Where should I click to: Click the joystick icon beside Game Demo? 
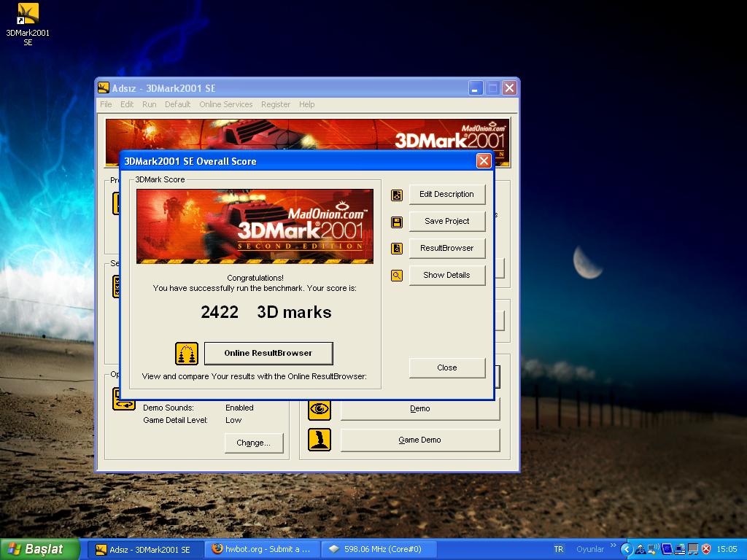click(320, 440)
